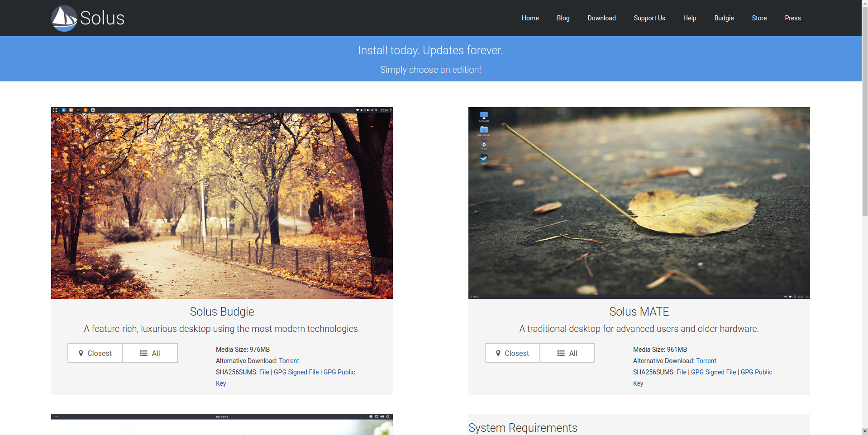
Task: Open the Store navigation link
Action: pos(759,18)
